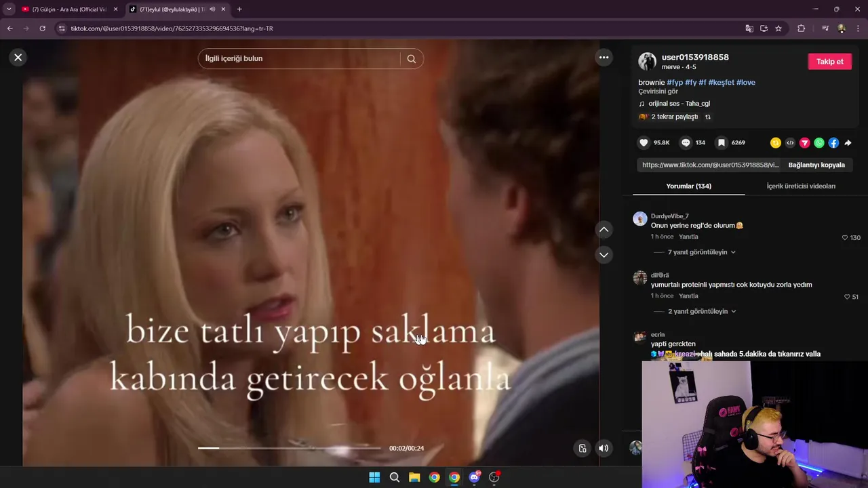This screenshot has height=488, width=868.
Task: Open the DurdyeVibe_7 commenter username
Action: [x=669, y=216]
